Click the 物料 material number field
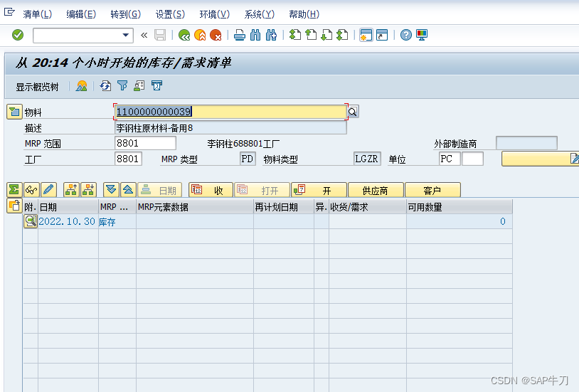The height and width of the screenshot is (392, 579). click(230, 112)
